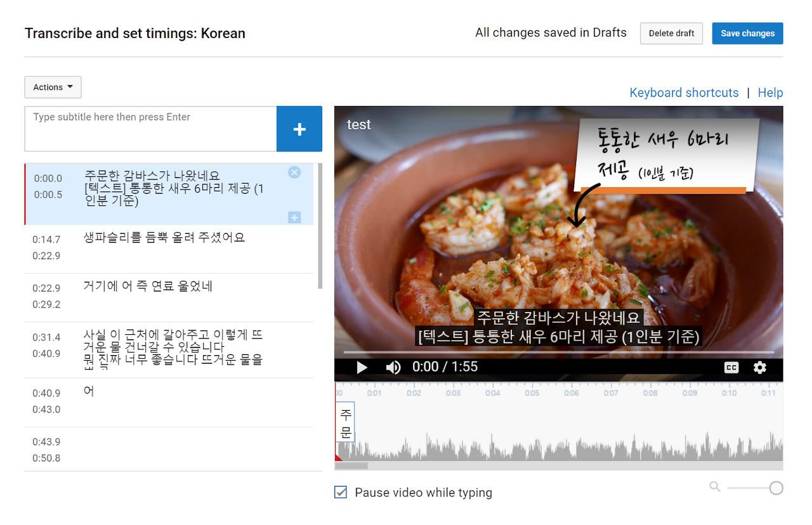
Task: Click the zoom magnifier icon
Action: (715, 487)
